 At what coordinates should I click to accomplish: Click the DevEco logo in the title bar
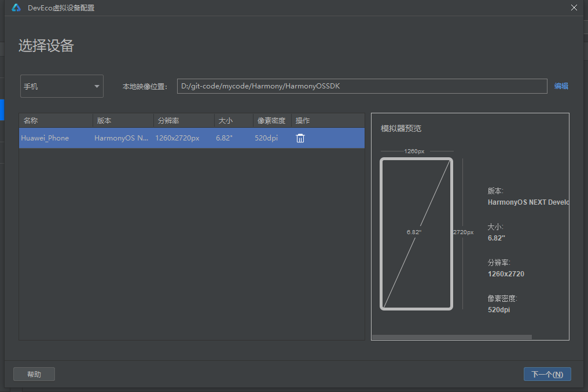click(x=16, y=8)
